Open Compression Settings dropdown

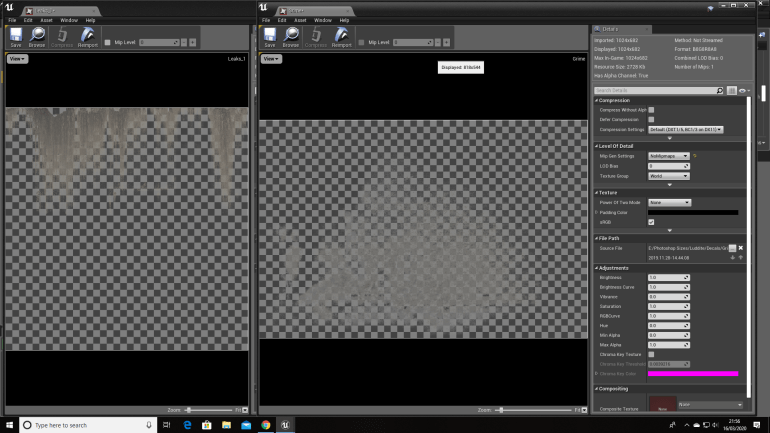[686, 130]
